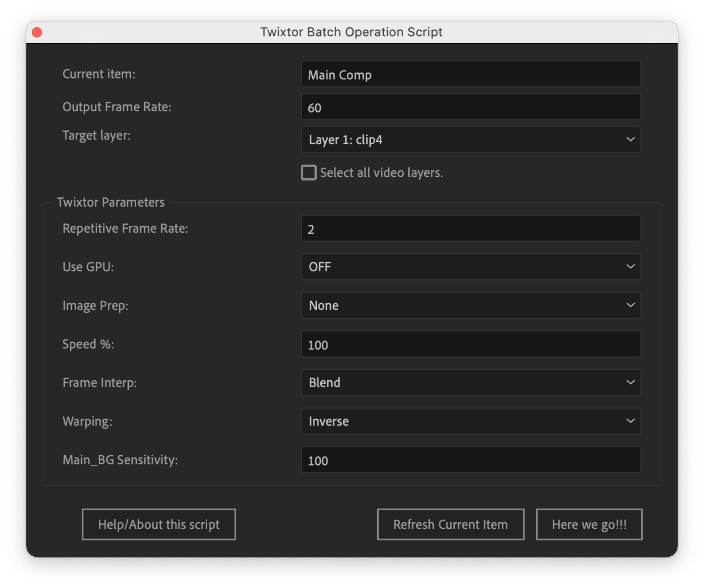This screenshot has width=704, height=588.
Task: Expand the Image Prep dropdown
Action: point(471,305)
